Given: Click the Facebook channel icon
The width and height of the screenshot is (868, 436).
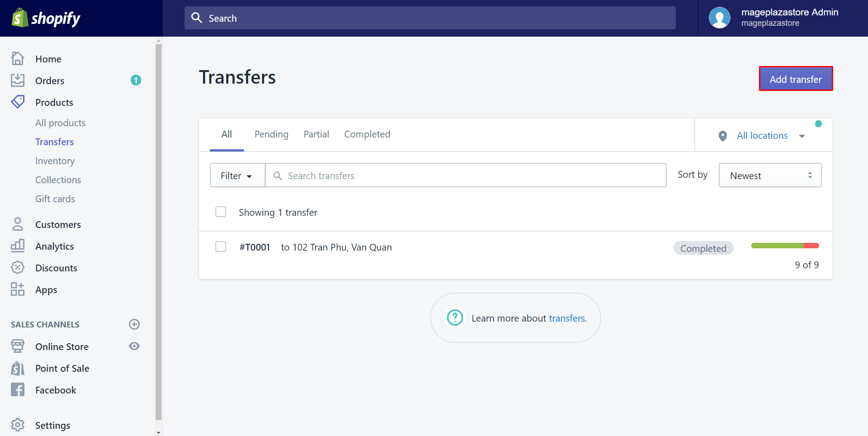Looking at the screenshot, I should point(18,389).
